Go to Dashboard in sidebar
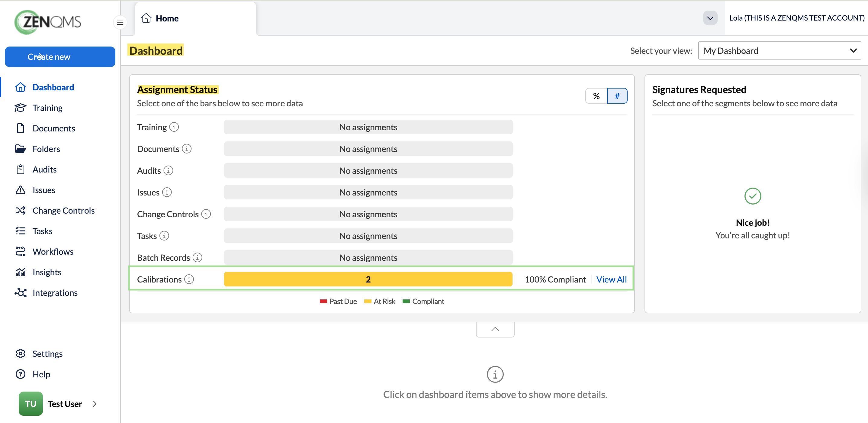Screen dimensions: 868x423 click(53, 87)
